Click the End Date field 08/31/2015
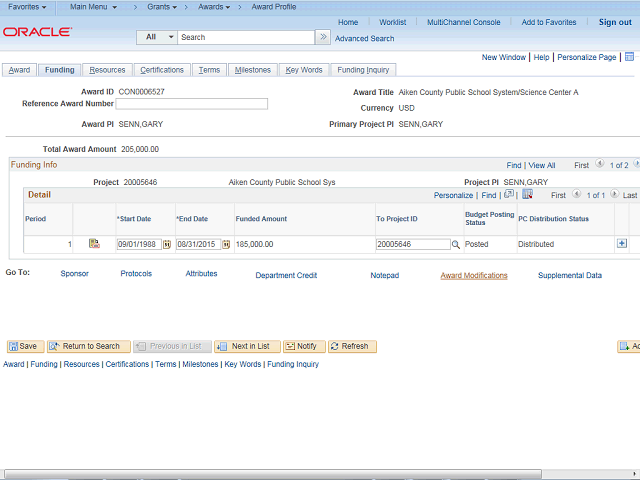Screen dimensions: 640x480 coord(198,244)
